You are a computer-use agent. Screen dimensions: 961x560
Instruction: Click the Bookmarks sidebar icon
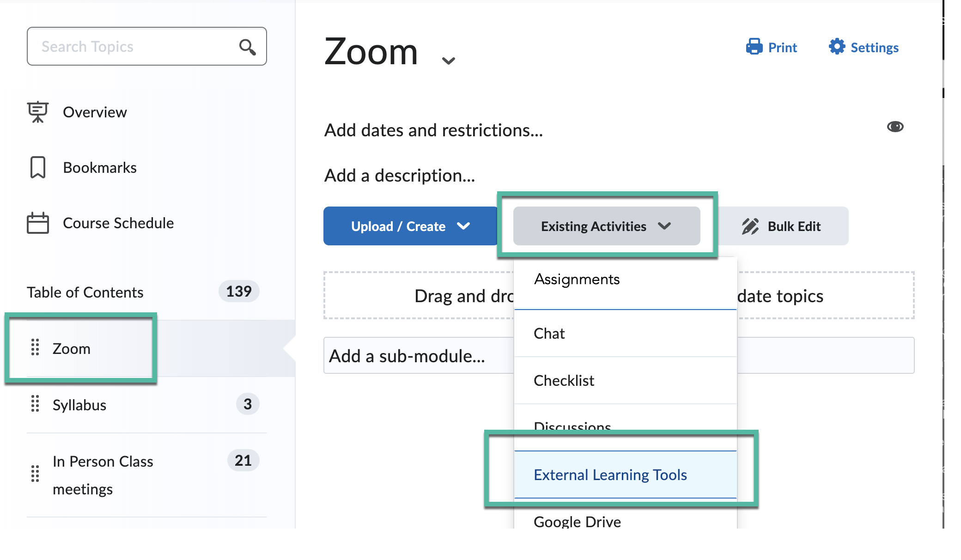pos(38,167)
